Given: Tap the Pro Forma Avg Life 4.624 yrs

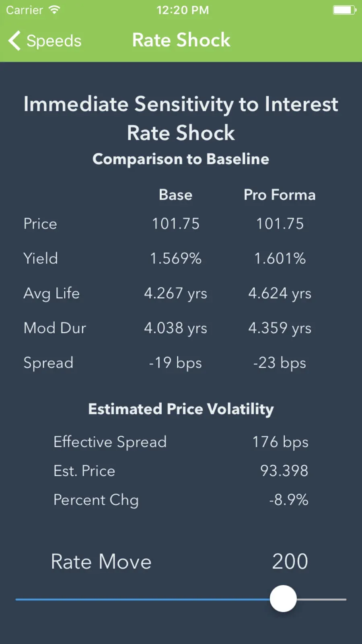Looking at the screenshot, I should (x=280, y=293).
